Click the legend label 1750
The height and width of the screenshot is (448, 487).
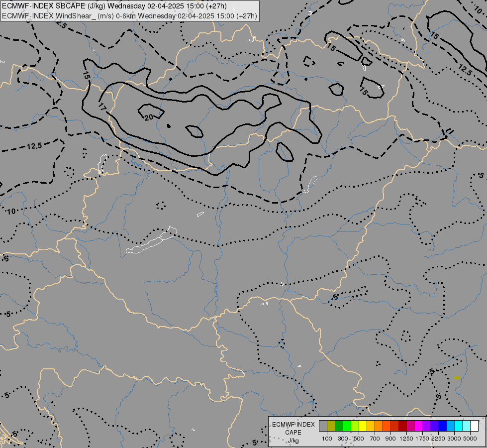422,439
